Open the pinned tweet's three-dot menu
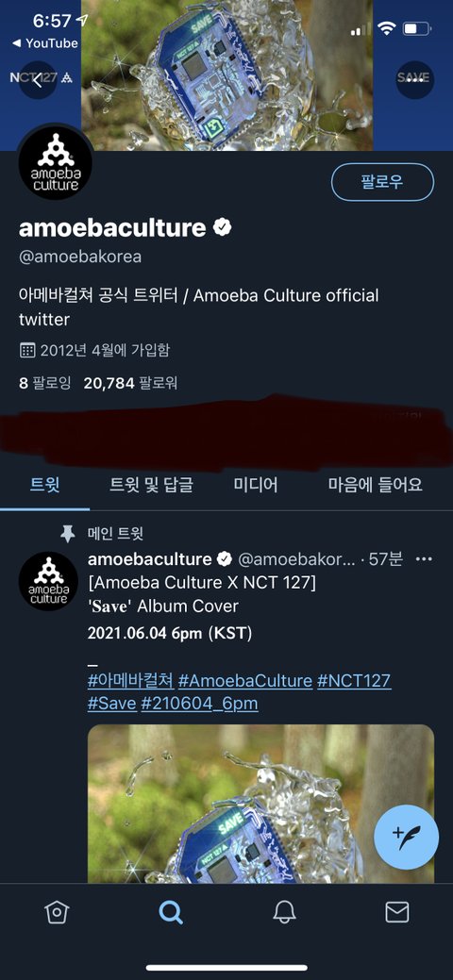 (425, 558)
